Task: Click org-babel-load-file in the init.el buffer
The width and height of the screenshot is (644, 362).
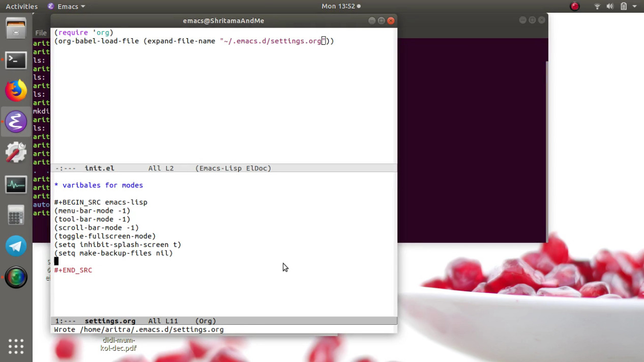Action: (x=98, y=41)
